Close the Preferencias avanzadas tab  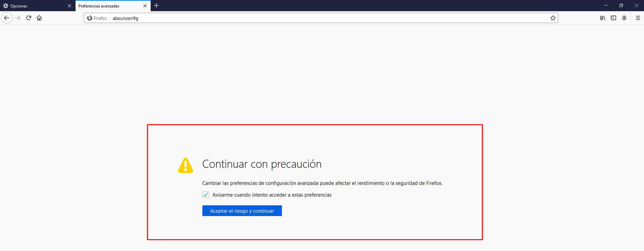click(145, 6)
